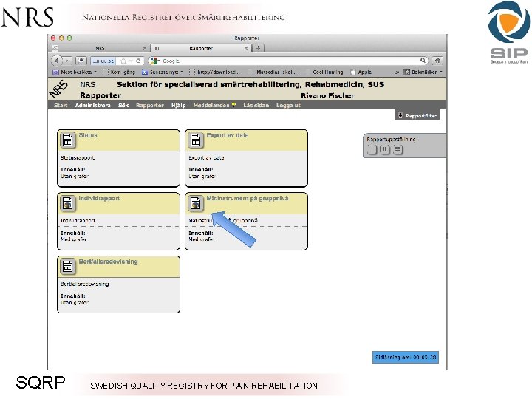Viewport: 532px width, 399px height.
Task: Show more bookmarks with the chevron
Action: [x=397, y=72]
